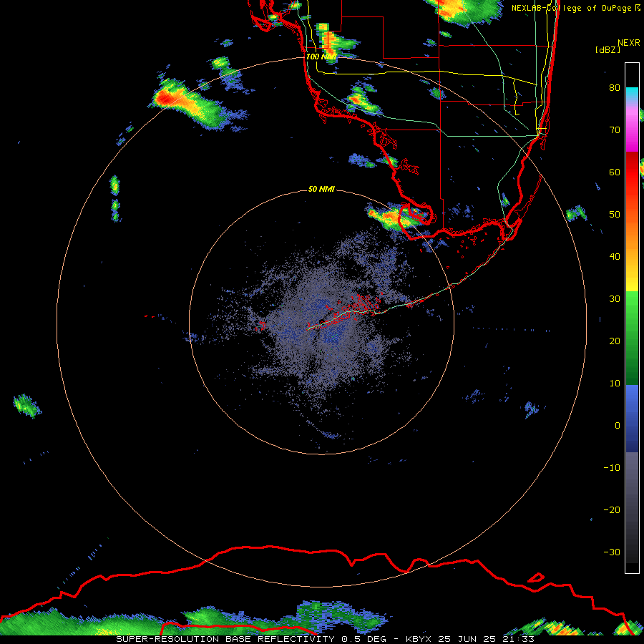
Task: Click the 10 value on the dBZ scale
Action: [615, 384]
